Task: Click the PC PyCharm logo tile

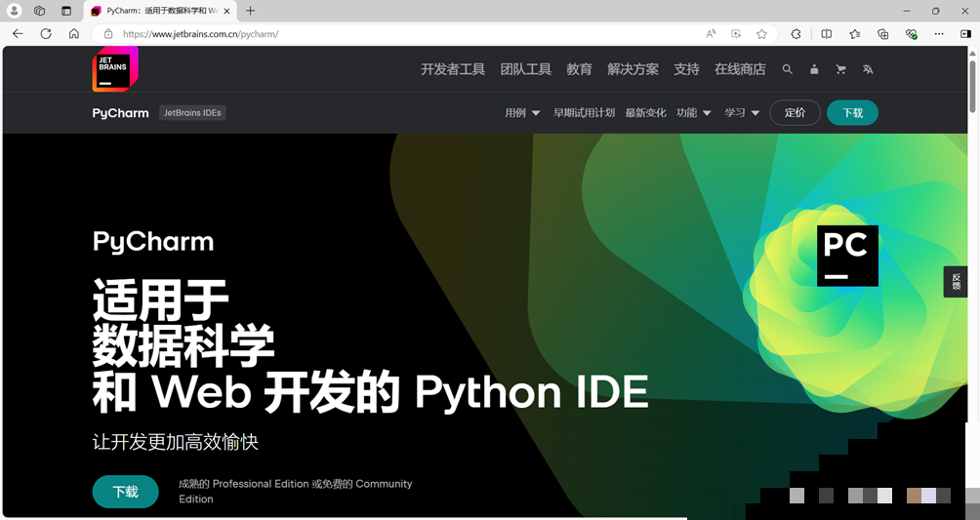Action: tap(847, 256)
